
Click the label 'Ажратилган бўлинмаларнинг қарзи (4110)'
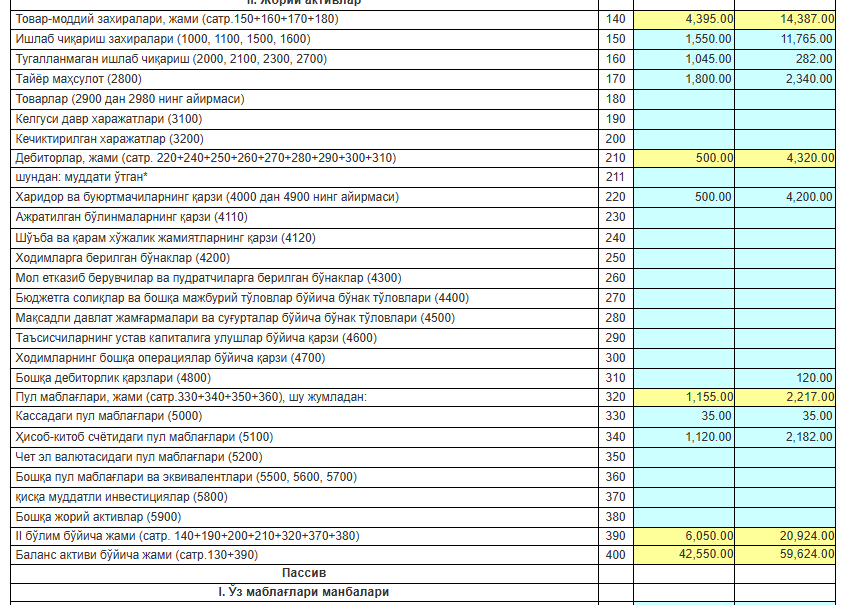coord(132,217)
